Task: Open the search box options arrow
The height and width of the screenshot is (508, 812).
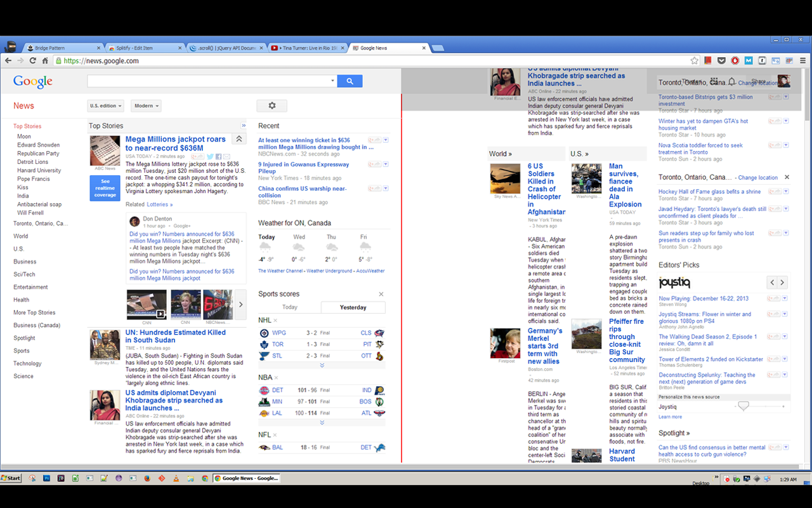Action: [x=332, y=81]
